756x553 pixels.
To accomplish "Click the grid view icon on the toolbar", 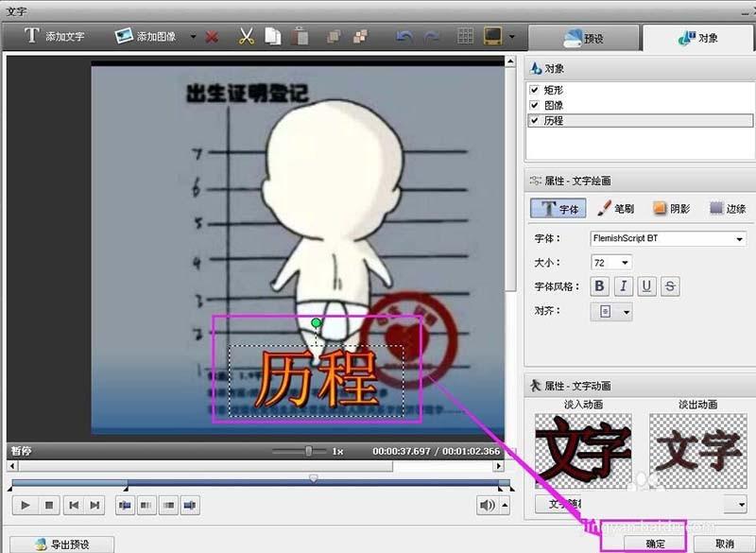I will tap(465, 36).
